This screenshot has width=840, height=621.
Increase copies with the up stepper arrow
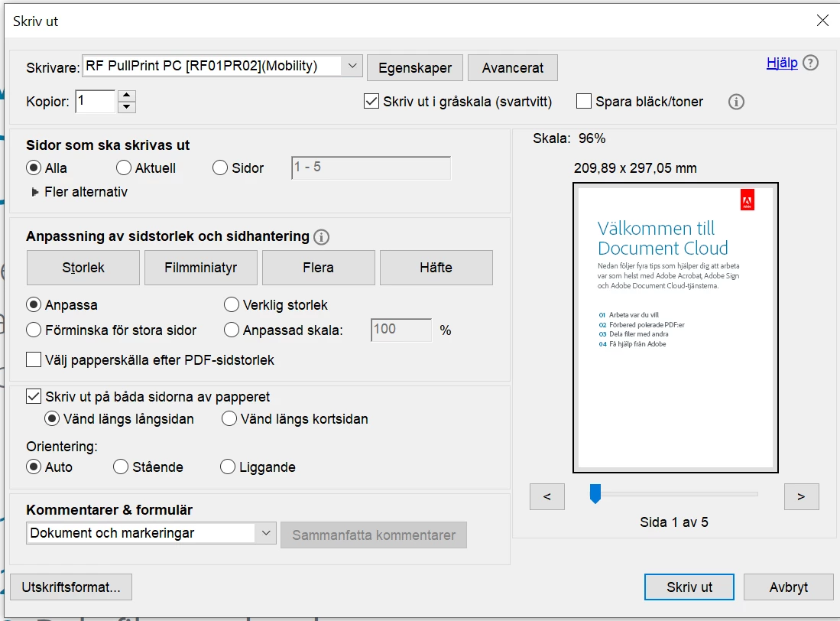pos(126,96)
